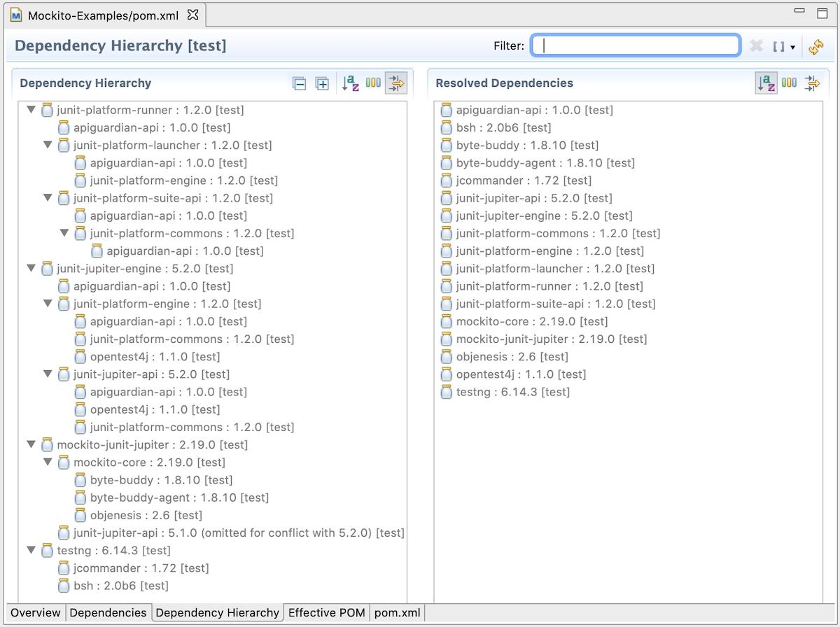Collapse the junit-platform-launcher node
The height and width of the screenshot is (627, 840).
[x=48, y=145]
